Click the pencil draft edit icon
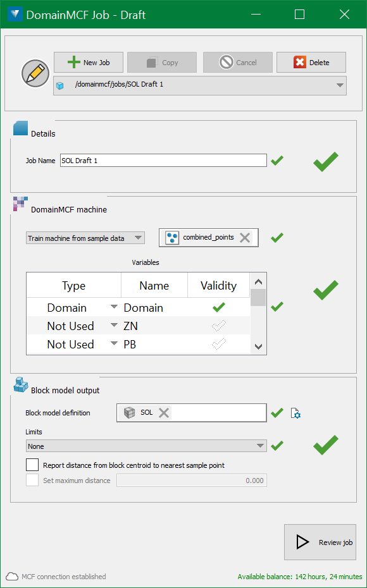 35,73
